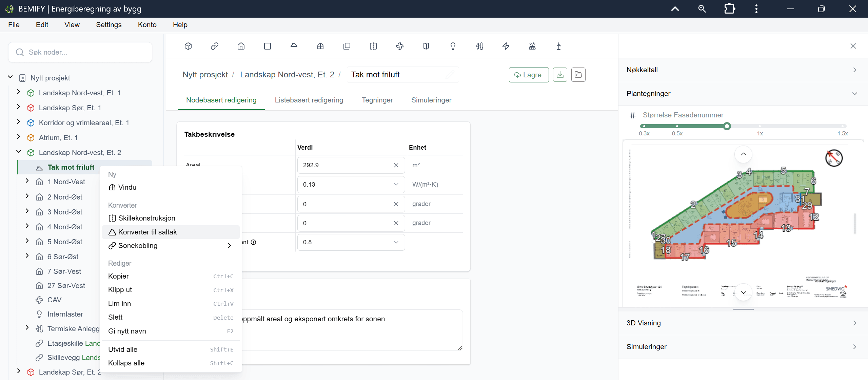Click the link chain toolbar icon
The image size is (868, 380).
click(215, 46)
